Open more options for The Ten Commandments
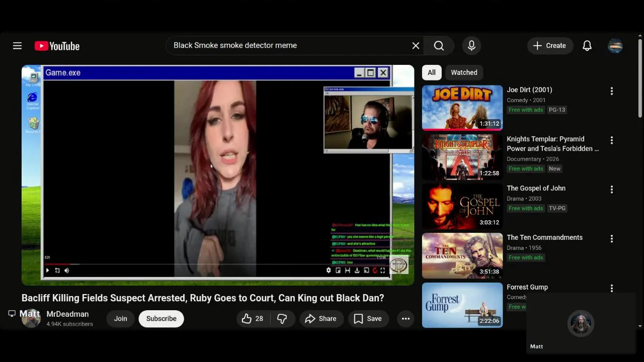The image size is (644, 362). coord(612,239)
